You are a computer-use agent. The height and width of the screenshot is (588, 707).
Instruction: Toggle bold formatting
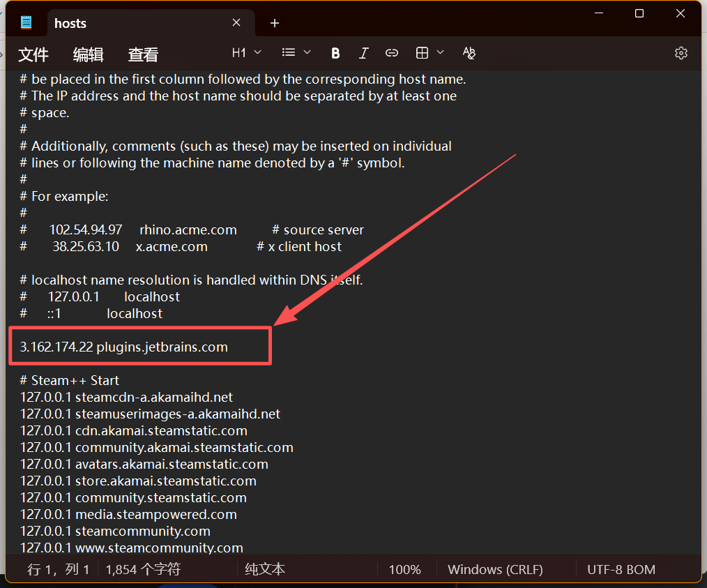point(335,53)
